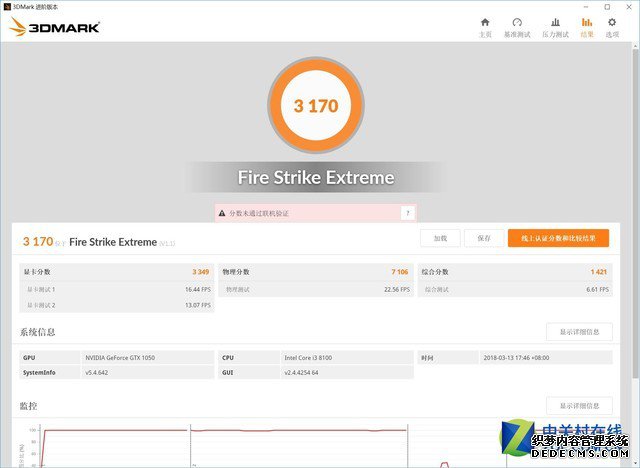Click the 监控 monitoring section heading
The height and width of the screenshot is (468, 640).
(29, 406)
